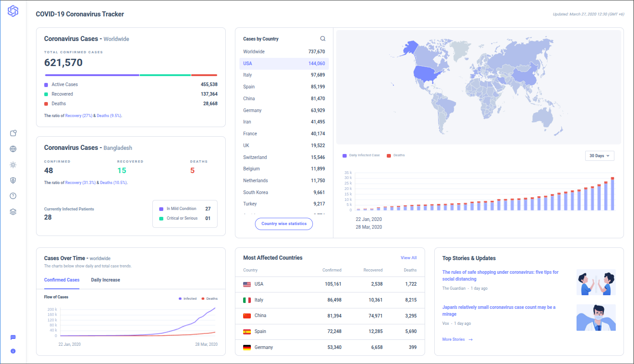Screen dimensions: 634x364
Task: Open the shield protection icon in sidebar
Action: (x=13, y=180)
